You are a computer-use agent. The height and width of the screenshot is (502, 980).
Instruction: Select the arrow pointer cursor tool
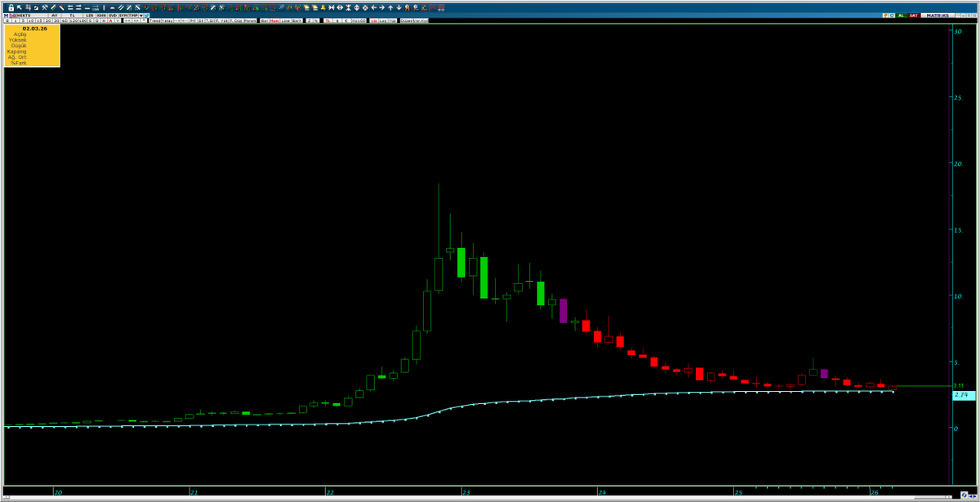pos(20,8)
